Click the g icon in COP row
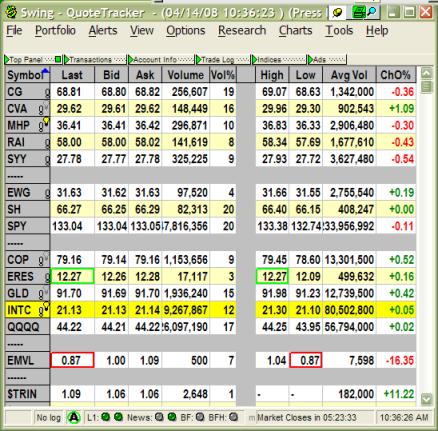The image size is (438, 431). click(x=43, y=260)
